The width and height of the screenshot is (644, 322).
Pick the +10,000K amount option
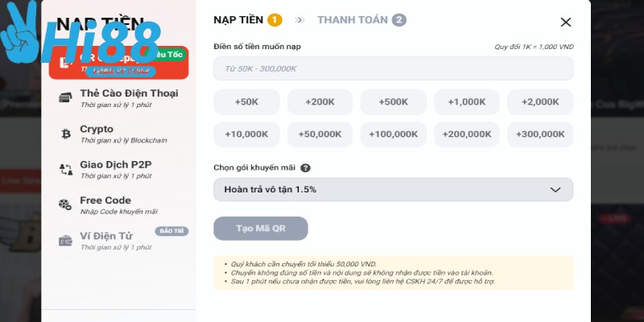pos(246,134)
